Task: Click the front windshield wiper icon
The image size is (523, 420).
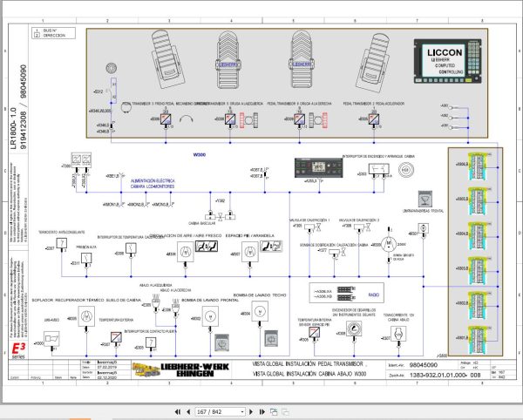Action: [x=425, y=199]
